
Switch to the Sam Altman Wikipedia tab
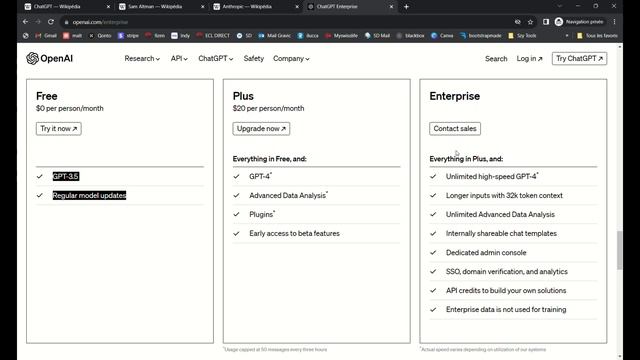click(161, 7)
